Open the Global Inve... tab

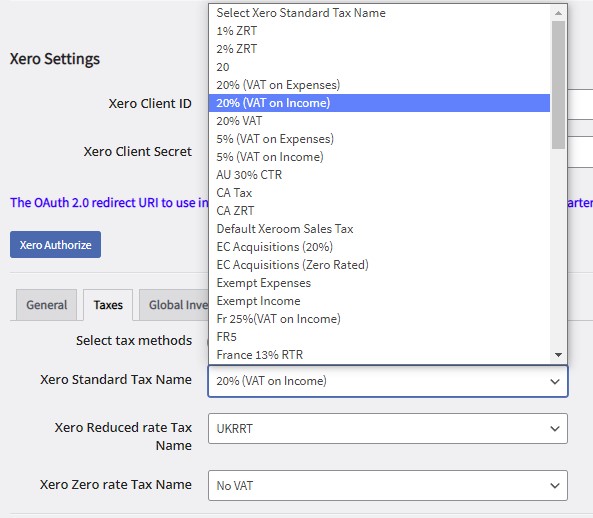tap(174, 305)
